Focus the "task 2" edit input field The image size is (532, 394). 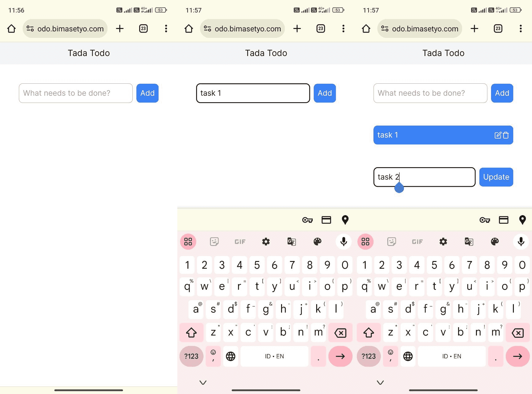[424, 177]
